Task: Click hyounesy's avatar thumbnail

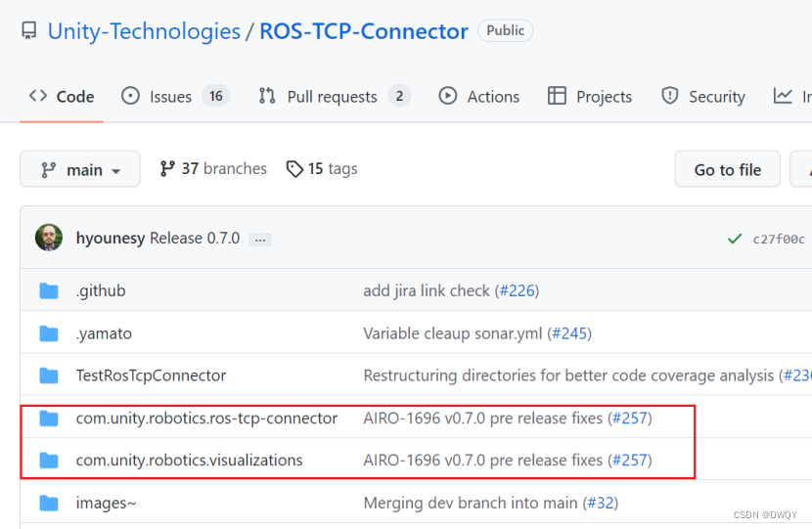Action: click(49, 238)
